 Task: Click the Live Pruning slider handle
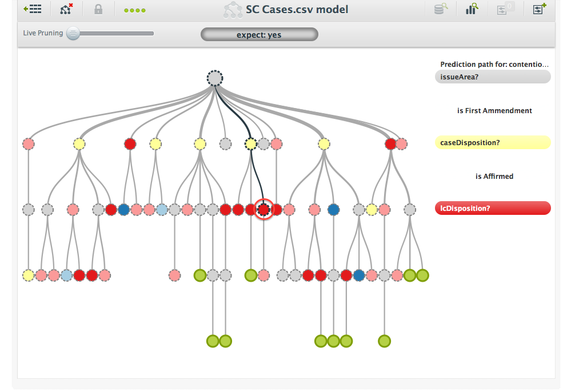[73, 33]
